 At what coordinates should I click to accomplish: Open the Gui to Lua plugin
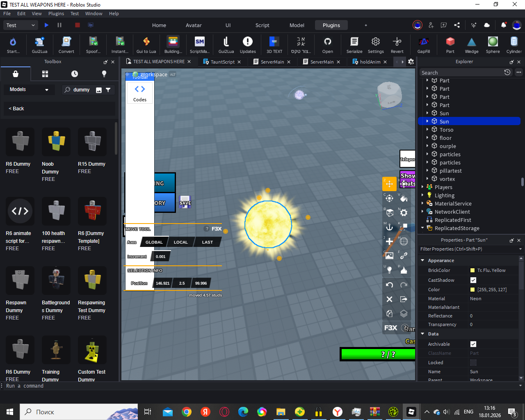(146, 45)
